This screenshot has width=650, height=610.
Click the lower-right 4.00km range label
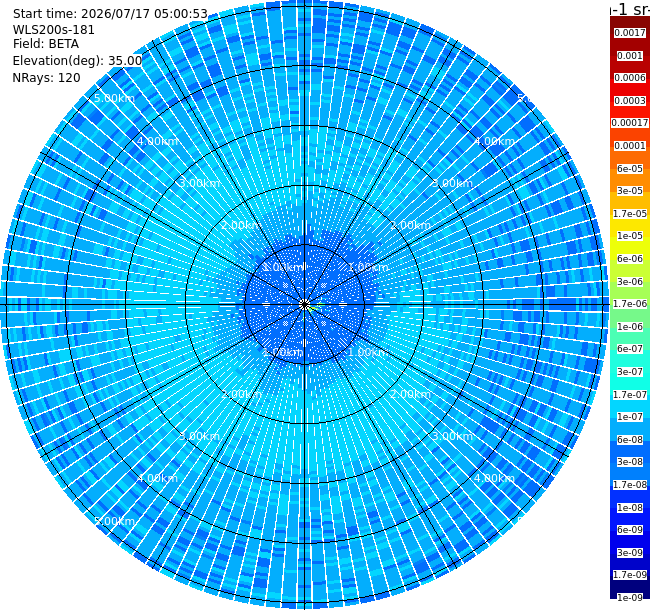494,478
